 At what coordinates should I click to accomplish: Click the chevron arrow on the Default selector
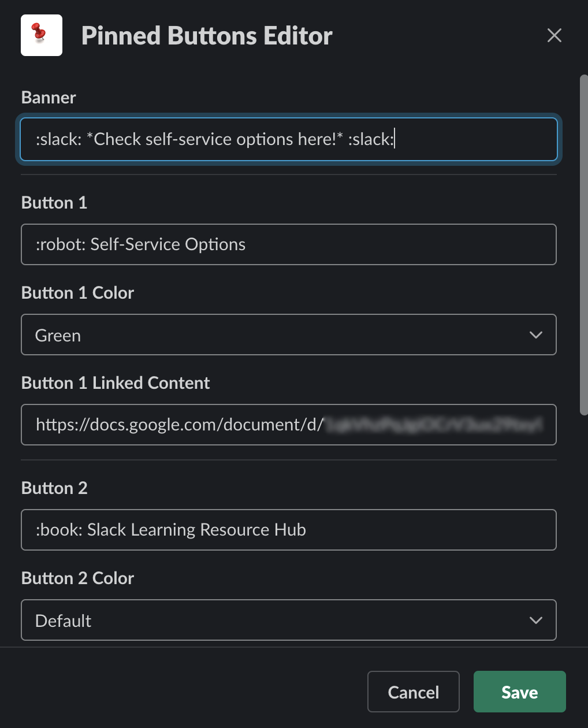[x=535, y=620]
